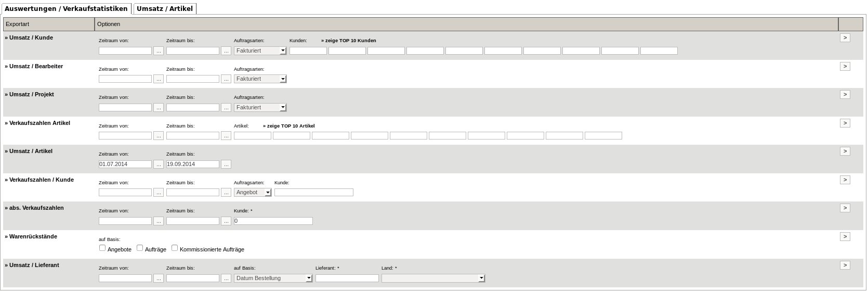Run the Umsatz / Lieferant export arrow
The width and height of the screenshot is (868, 291).
point(845,265)
